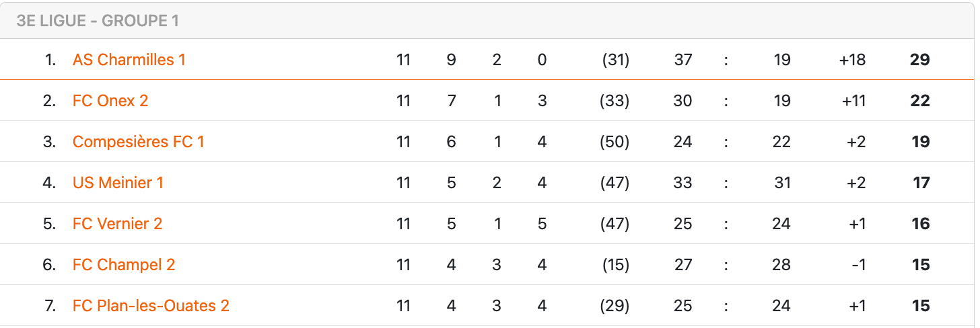Viewport: 980px width, 328px height.
Task: Click US Meinier 1's 17 points total
Action: [x=921, y=183]
